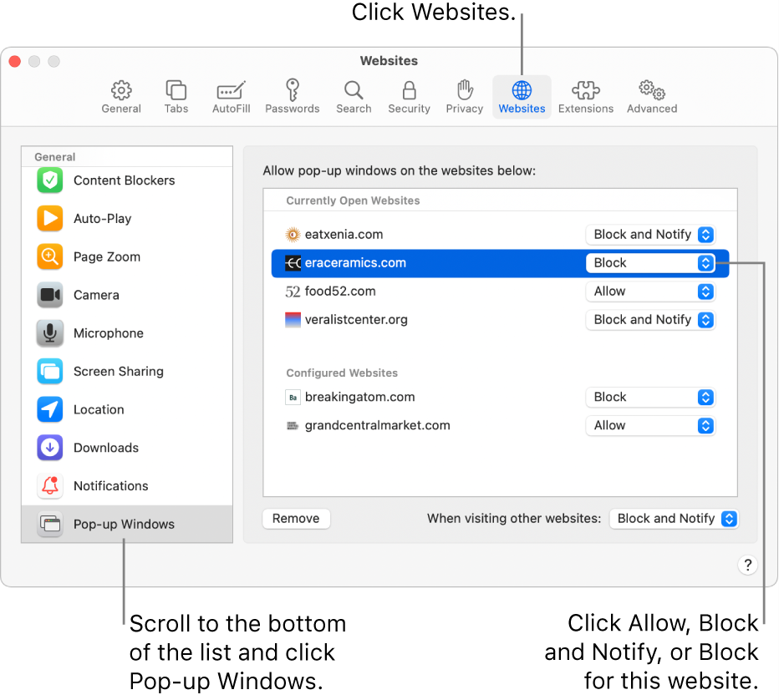Viewport: 779px width, 700px height.
Task: Open the AutoFill preferences icon
Action: (x=231, y=90)
